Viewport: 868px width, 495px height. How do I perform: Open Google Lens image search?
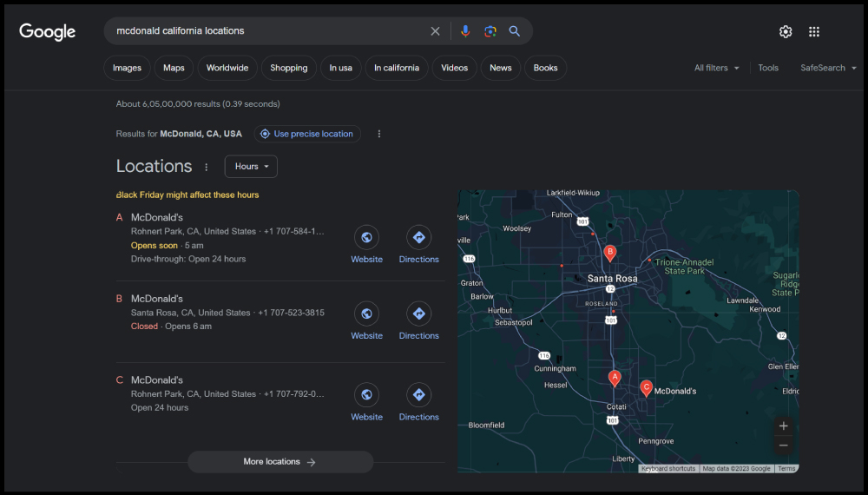point(490,31)
